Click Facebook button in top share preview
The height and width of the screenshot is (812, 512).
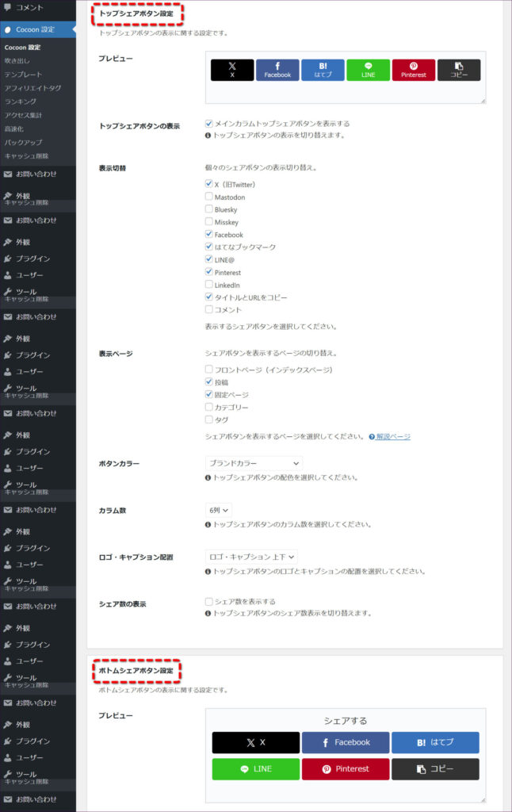(x=277, y=70)
